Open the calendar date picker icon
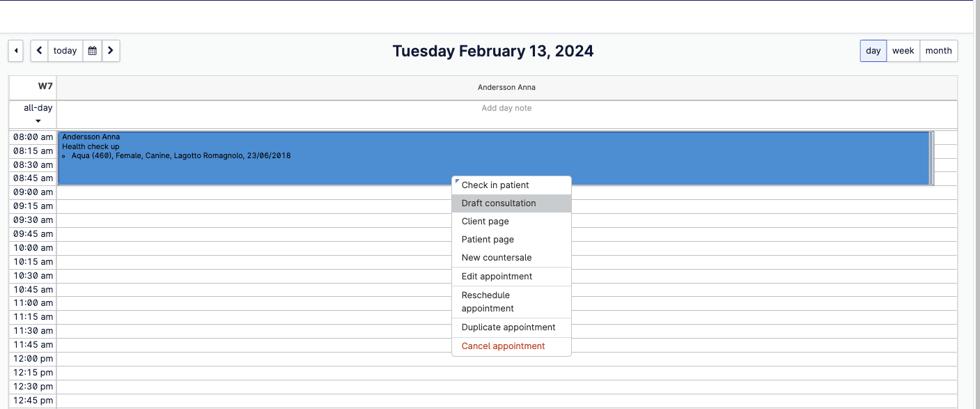The image size is (980, 409). (92, 51)
